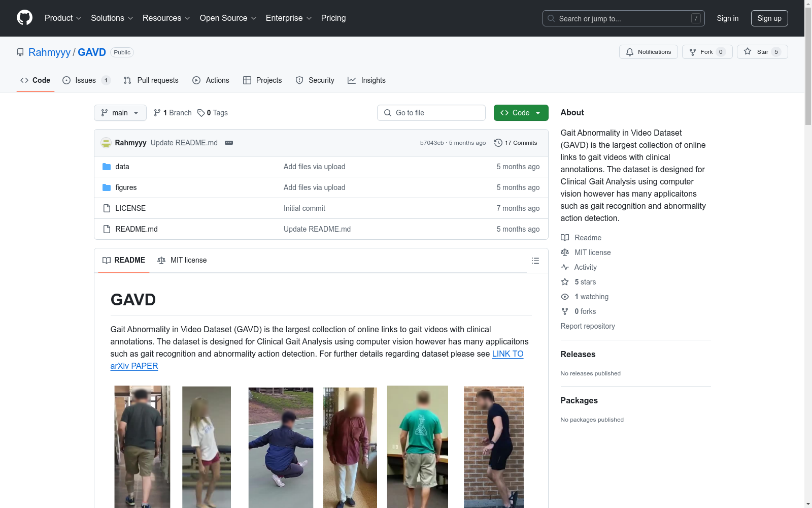Viewport: 812px width, 508px height.
Task: Expand the Resources navigation menu
Action: (x=166, y=18)
